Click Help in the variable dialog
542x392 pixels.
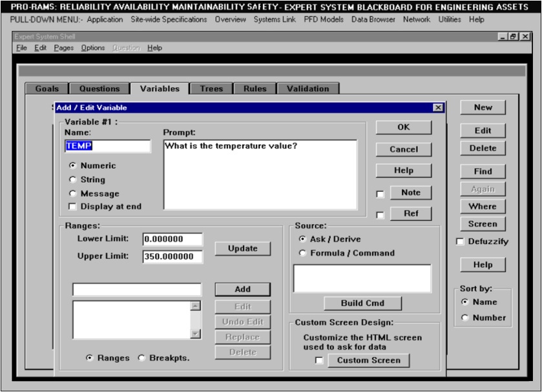(403, 170)
